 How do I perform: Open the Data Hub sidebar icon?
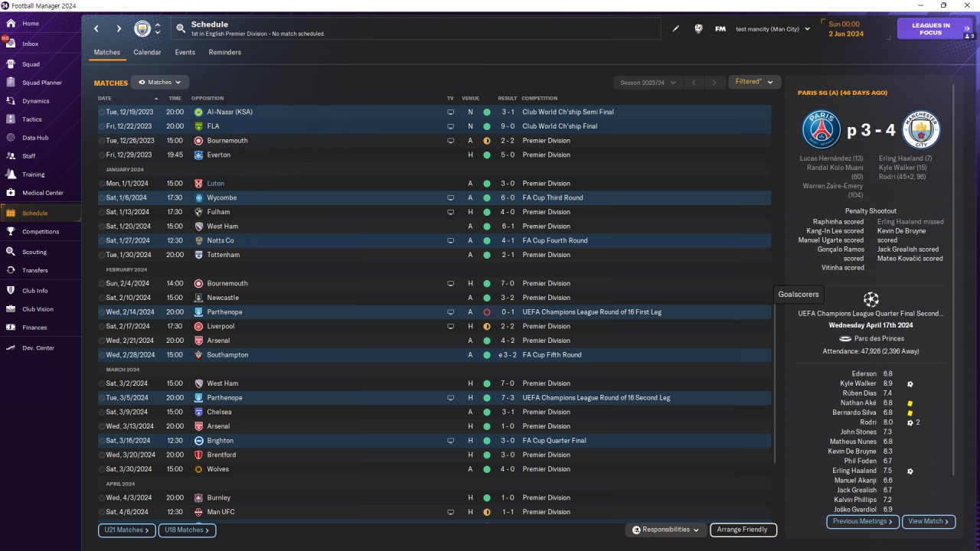11,138
